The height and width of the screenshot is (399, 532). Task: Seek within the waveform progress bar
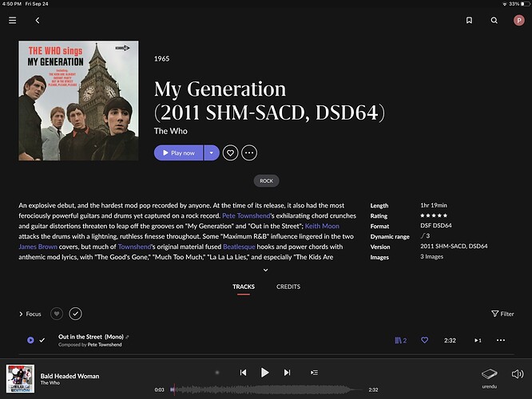click(266, 390)
